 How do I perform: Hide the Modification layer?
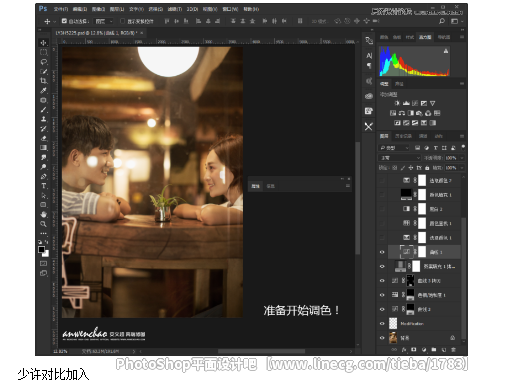click(x=382, y=324)
